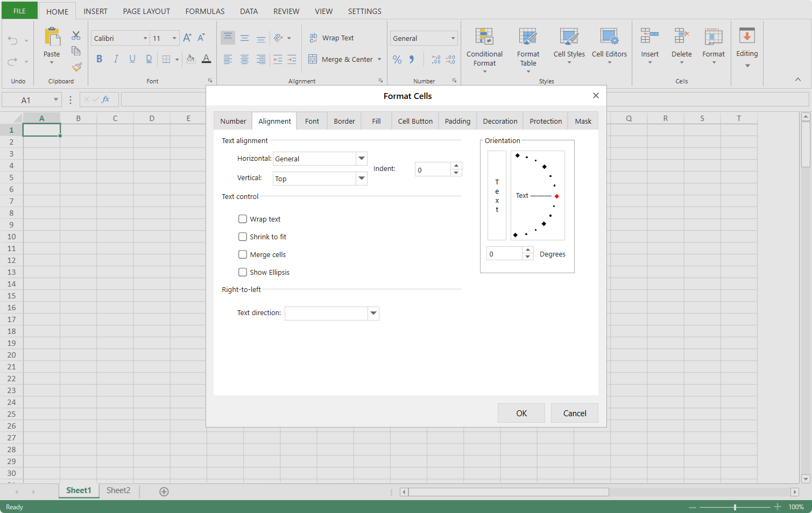Tick the Show Ellipsis checkbox

click(243, 272)
